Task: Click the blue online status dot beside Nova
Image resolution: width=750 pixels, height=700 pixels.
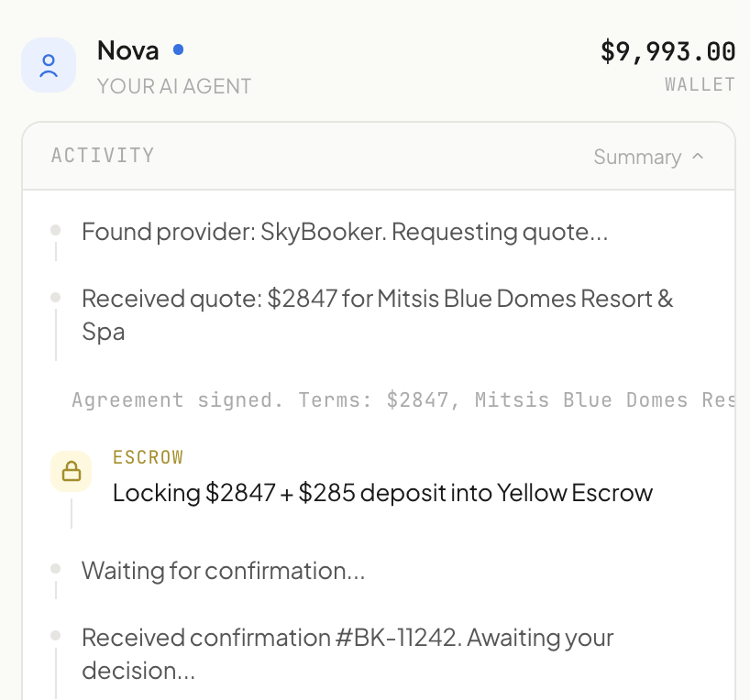Action: click(x=179, y=49)
